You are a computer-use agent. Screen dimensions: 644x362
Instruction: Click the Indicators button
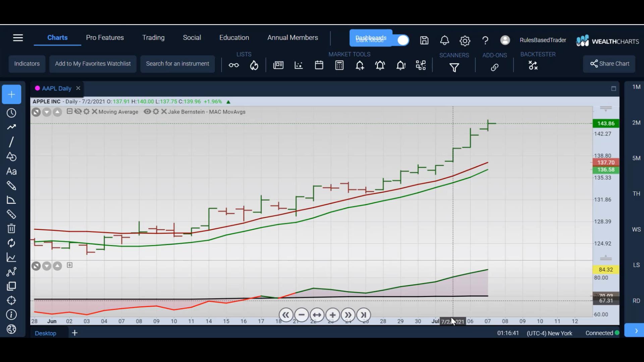click(27, 64)
